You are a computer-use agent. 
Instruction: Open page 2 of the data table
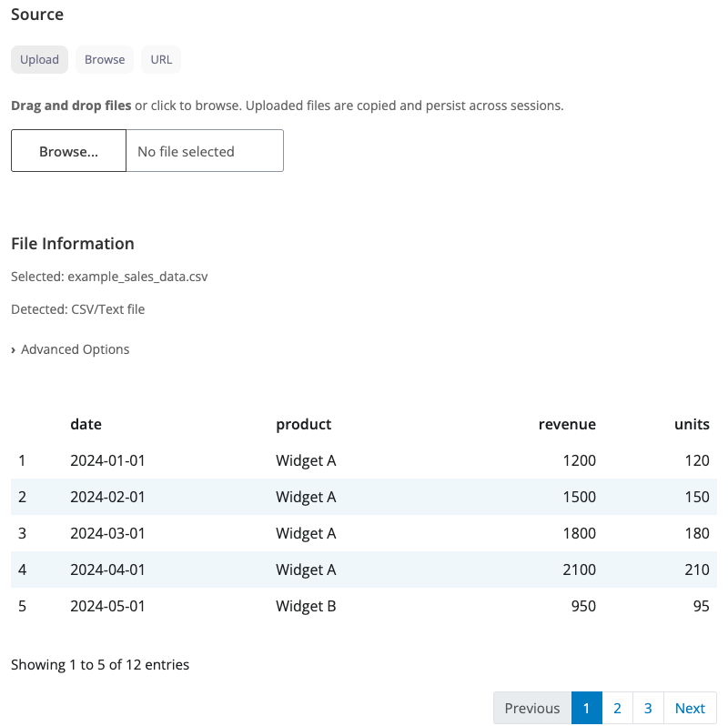617,708
